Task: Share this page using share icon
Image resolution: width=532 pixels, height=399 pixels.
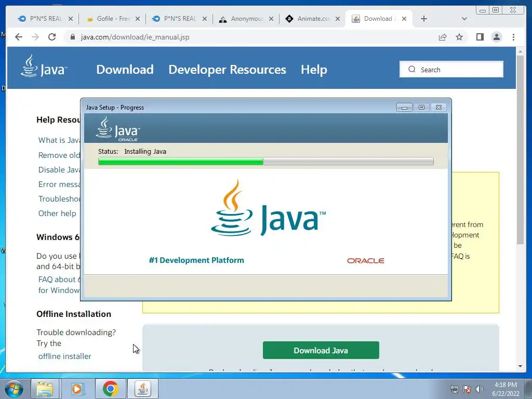Action: point(443,37)
